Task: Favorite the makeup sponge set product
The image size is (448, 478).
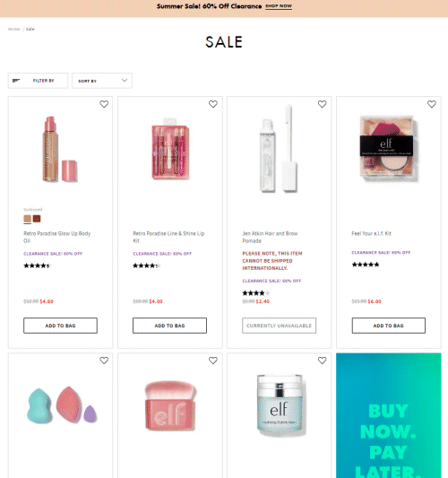Action: pos(104,361)
